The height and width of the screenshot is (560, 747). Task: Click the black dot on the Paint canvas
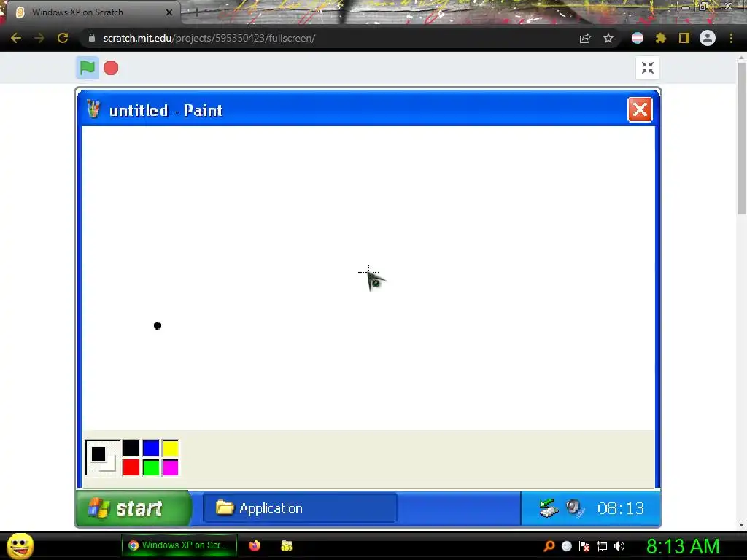[158, 326]
